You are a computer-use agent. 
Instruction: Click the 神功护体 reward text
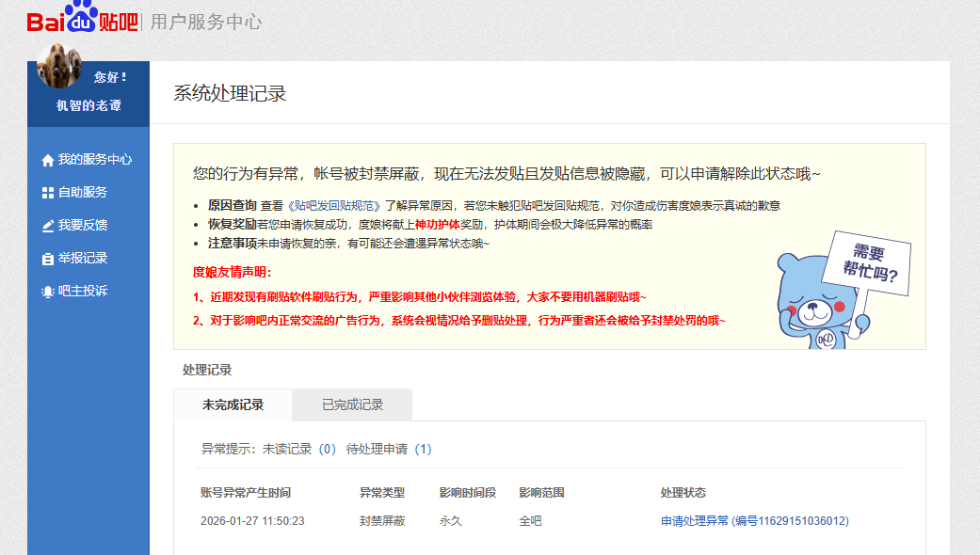click(x=437, y=225)
